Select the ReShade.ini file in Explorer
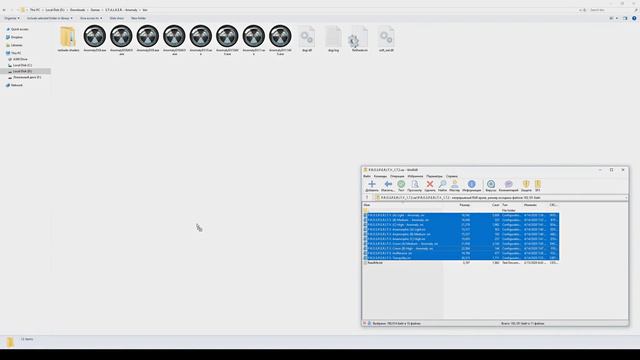Viewport: 640px width, 360px height. (x=360, y=39)
